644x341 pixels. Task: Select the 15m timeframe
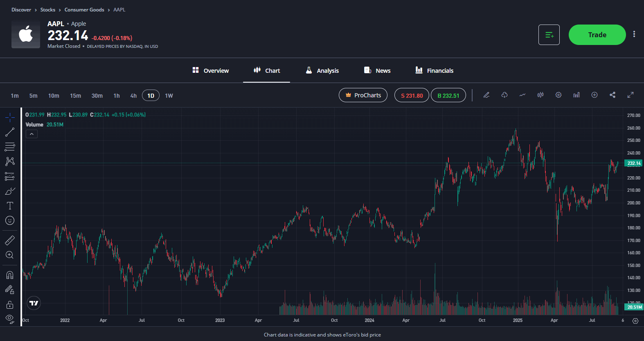click(75, 96)
